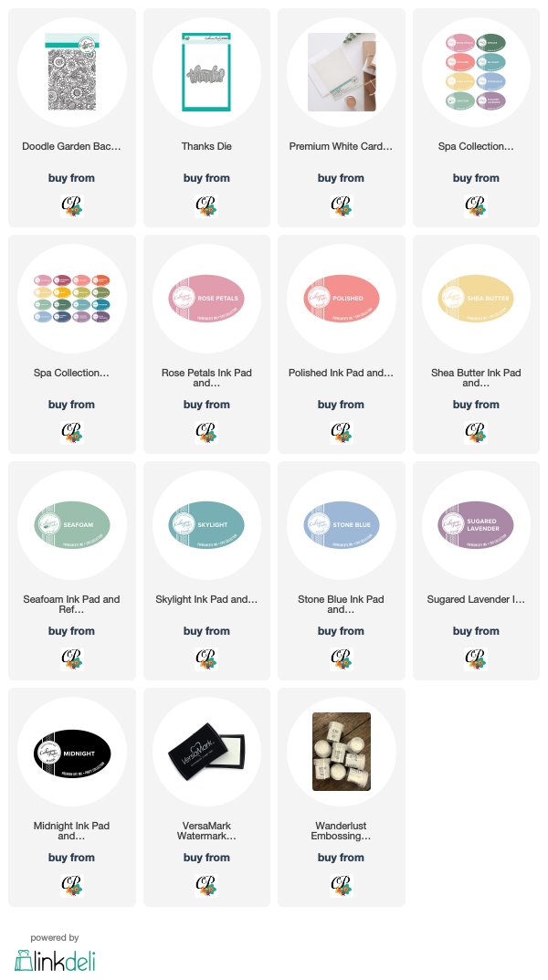Screen dimensions: 548x980
Task: Click the Sugared Lavender purple ink swatch
Action: click(476, 525)
